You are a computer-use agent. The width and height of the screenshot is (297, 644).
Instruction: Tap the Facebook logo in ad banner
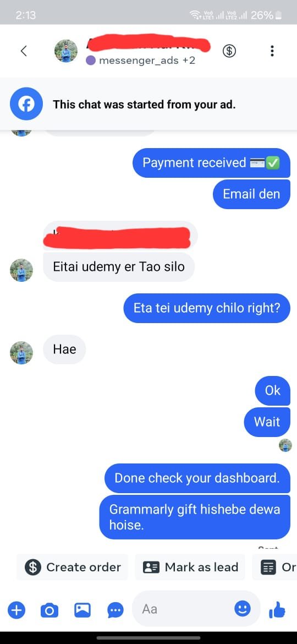(x=26, y=105)
